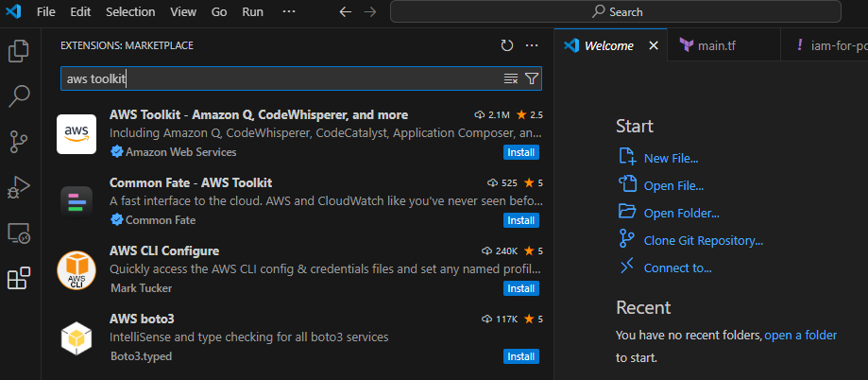Close the Welcome tab
This screenshot has width=868, height=380.
(x=654, y=45)
